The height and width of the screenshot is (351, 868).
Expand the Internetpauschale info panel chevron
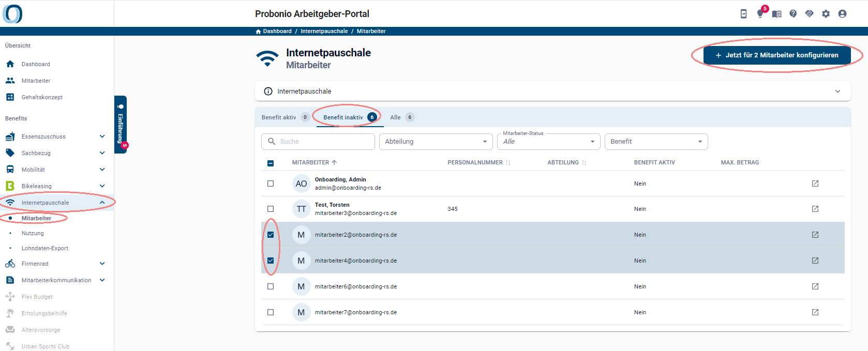(x=837, y=91)
